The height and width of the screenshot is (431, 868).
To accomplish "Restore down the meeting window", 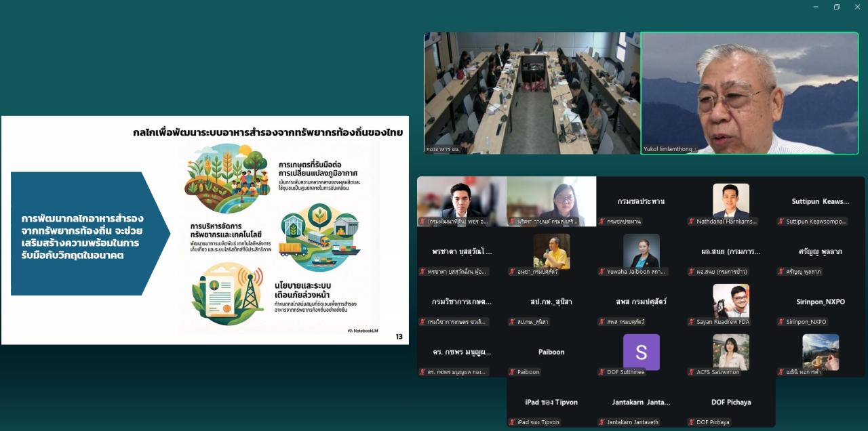I will click(836, 7).
